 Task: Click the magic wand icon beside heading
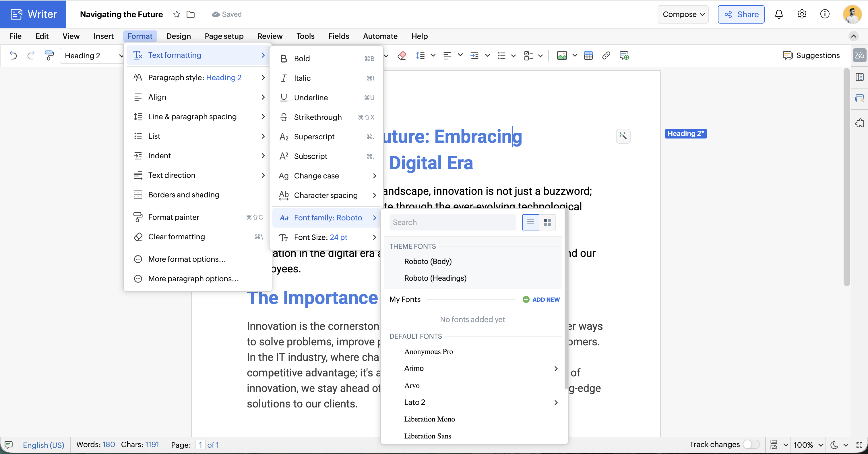click(623, 136)
